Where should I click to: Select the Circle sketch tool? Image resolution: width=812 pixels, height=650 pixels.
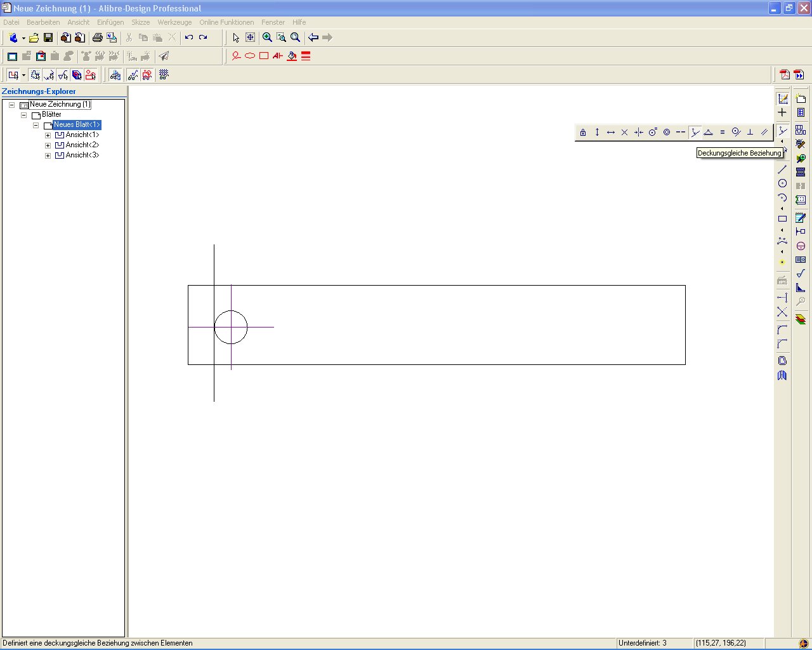[x=782, y=183]
